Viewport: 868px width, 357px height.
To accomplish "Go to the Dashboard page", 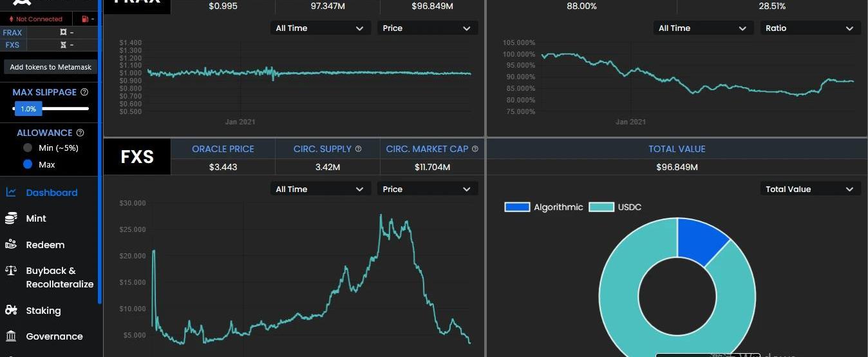I will point(52,193).
